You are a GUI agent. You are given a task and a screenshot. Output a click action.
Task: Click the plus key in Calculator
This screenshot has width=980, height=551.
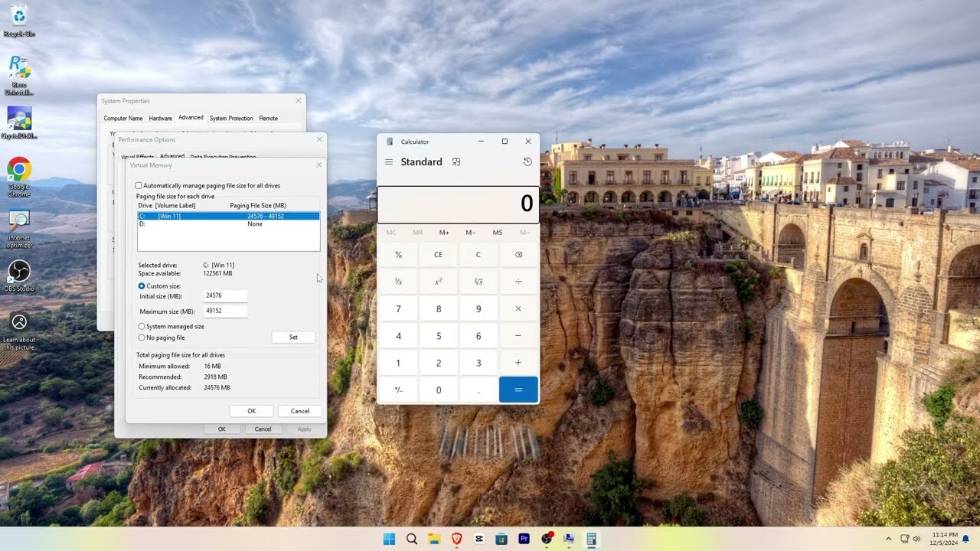[518, 363]
